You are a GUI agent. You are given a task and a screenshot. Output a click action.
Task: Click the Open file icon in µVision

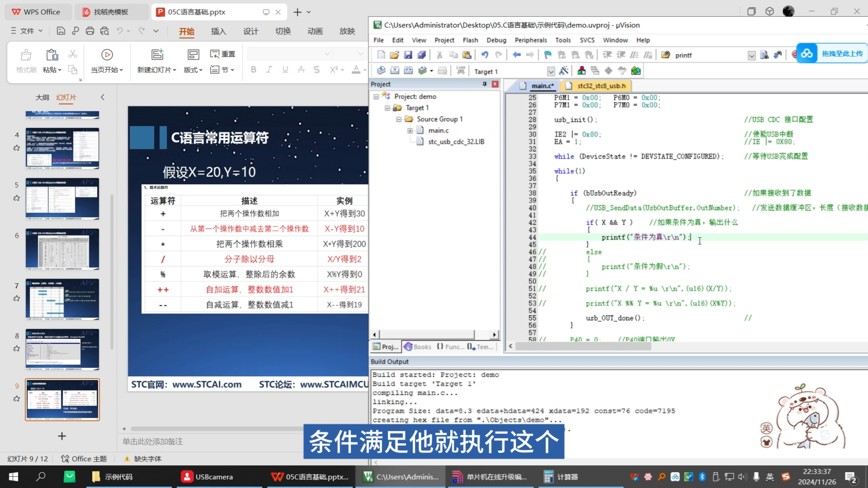coord(394,55)
